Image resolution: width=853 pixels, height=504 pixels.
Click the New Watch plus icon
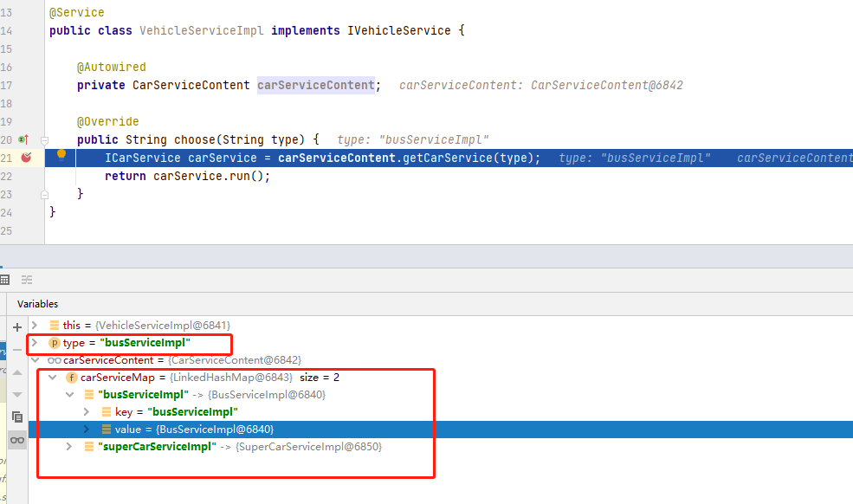pos(16,327)
